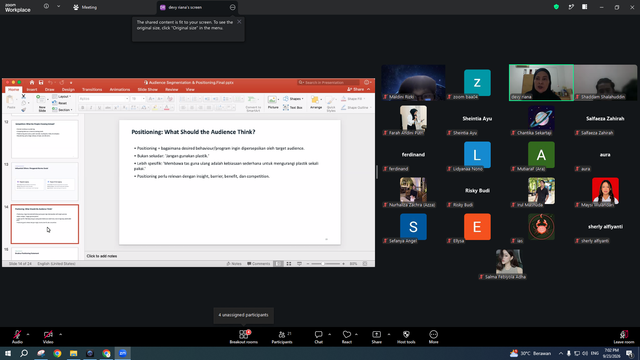
Task: Unmute microphone with the Audio icon
Action: pos(17,337)
